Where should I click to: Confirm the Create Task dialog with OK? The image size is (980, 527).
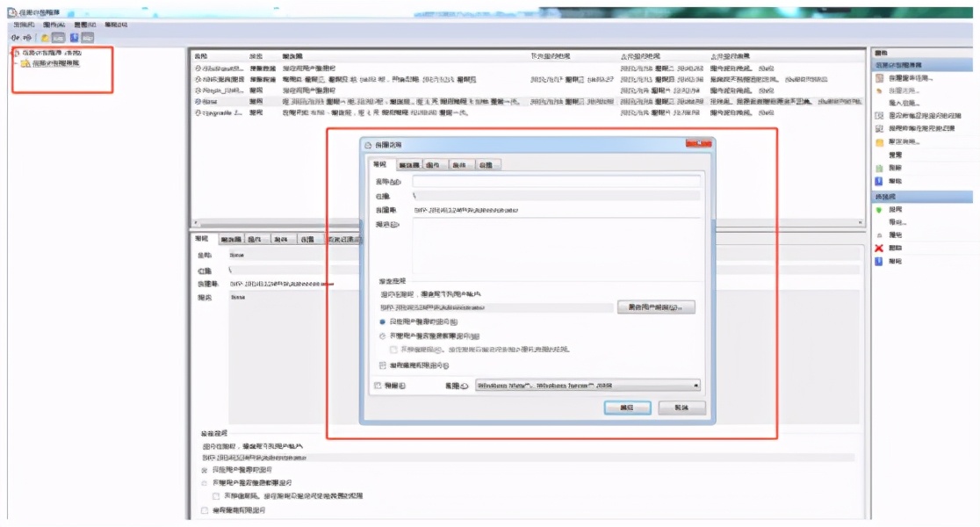[x=628, y=408]
